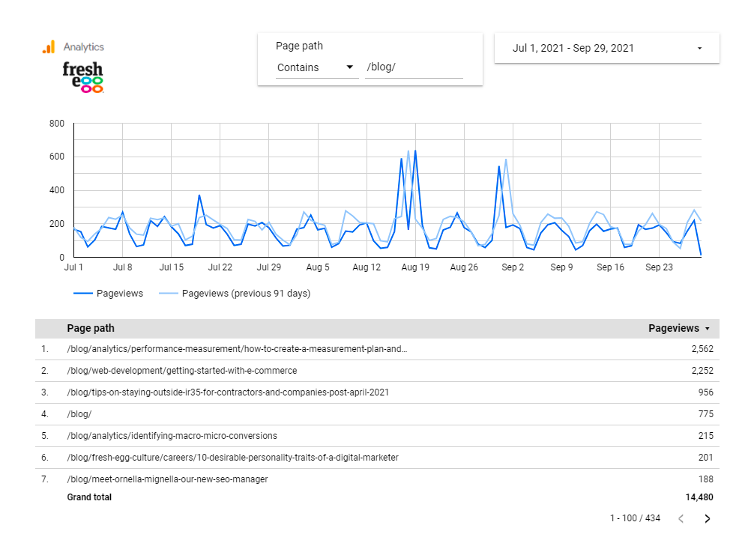Image resolution: width=754 pixels, height=543 pixels.
Task: Click the Google Analytics bar-chart logo icon
Action: [x=49, y=47]
